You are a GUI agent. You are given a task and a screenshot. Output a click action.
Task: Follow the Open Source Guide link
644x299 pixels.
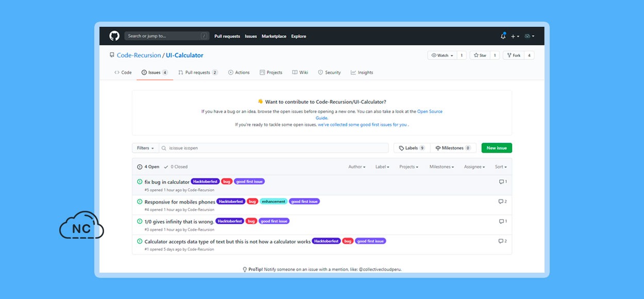[x=430, y=111]
